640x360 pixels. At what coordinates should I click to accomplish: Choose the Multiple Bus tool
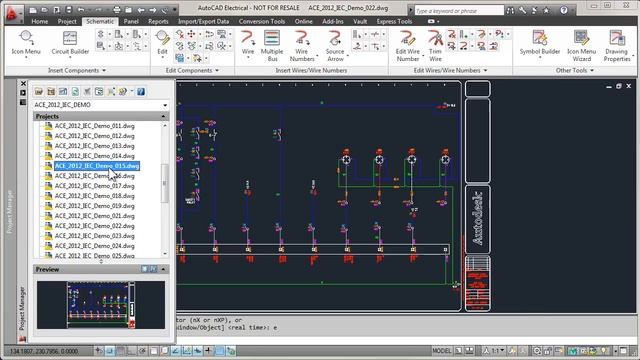[x=272, y=46]
